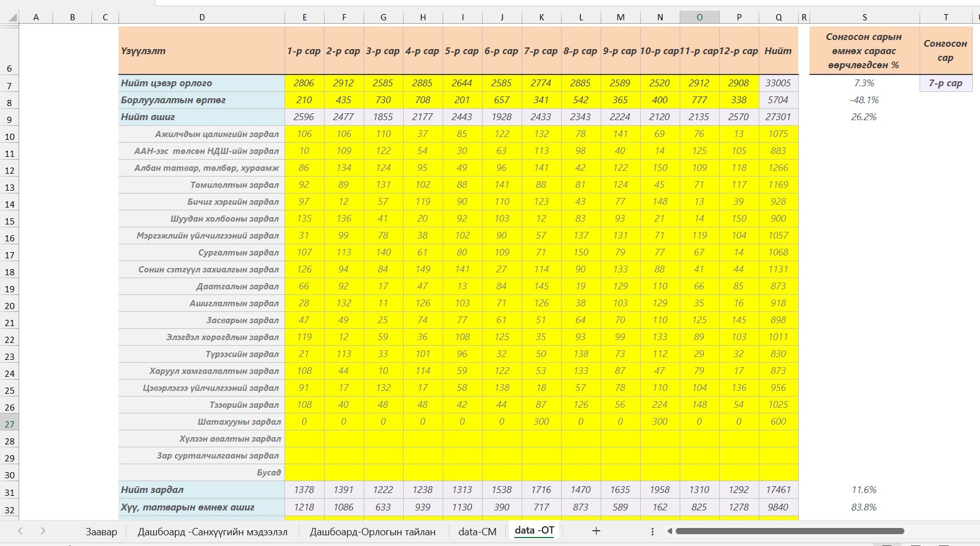This screenshot has width=980, height=546.
Task: Click the profit total 27301
Action: click(778, 117)
